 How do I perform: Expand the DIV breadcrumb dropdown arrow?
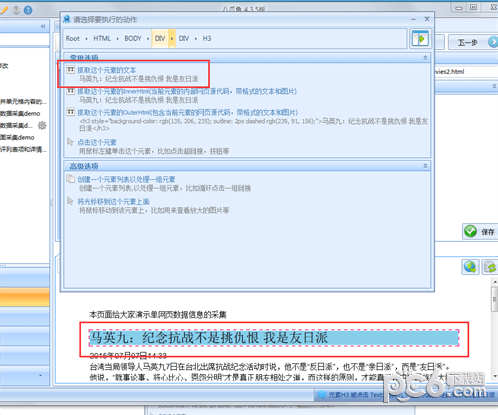coord(172,39)
